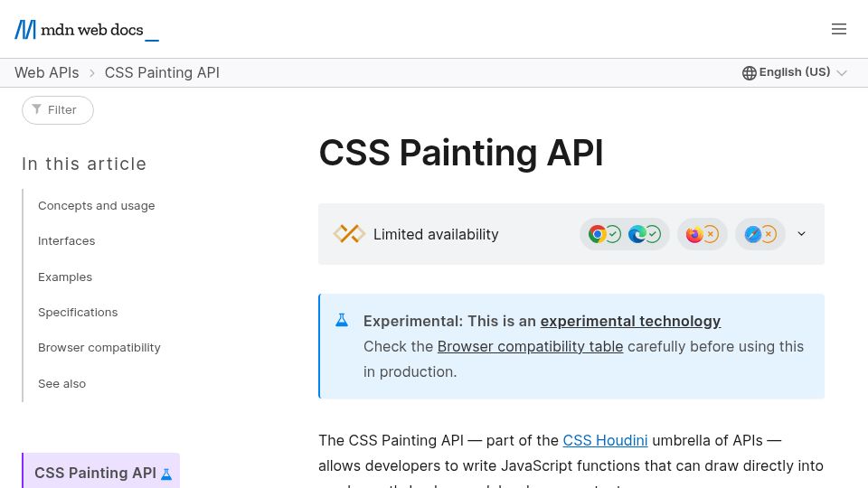Click the Safari browser support icon
Image resolution: width=868 pixels, height=488 pixels.
click(752, 234)
